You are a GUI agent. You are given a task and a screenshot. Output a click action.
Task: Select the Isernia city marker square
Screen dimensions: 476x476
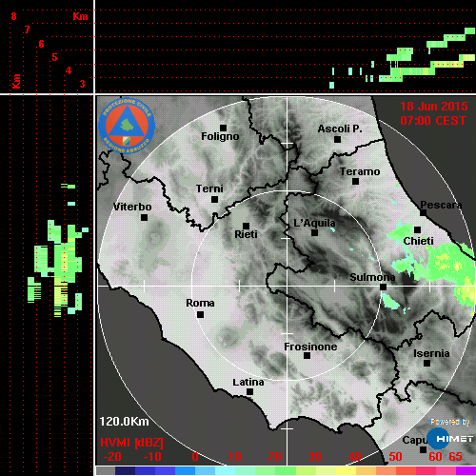tap(427, 363)
